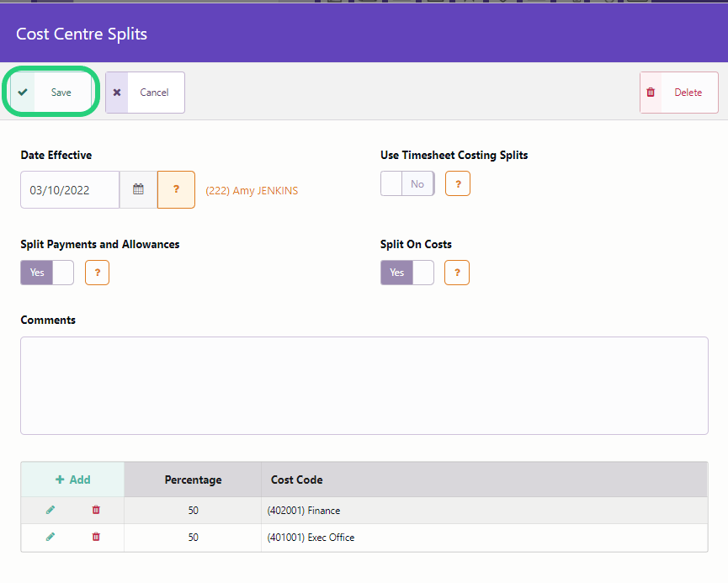Edit the Exec Office split row pencil
The width and height of the screenshot is (728, 583).
pyautogui.click(x=50, y=537)
